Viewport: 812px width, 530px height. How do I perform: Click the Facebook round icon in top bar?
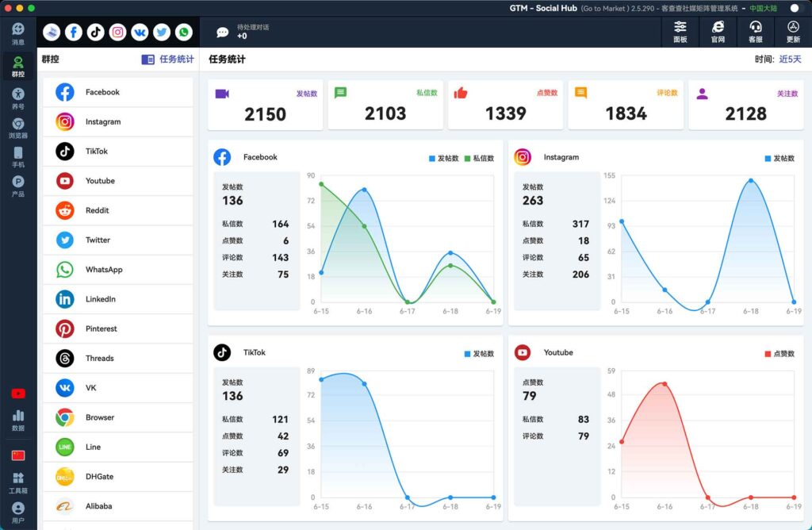point(74,32)
